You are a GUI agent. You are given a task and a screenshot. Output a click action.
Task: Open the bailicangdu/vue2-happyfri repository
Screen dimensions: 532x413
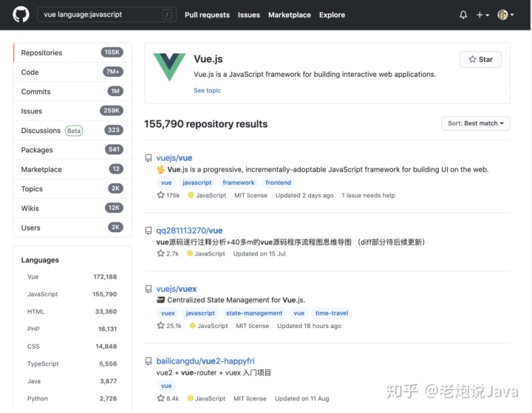[205, 361]
